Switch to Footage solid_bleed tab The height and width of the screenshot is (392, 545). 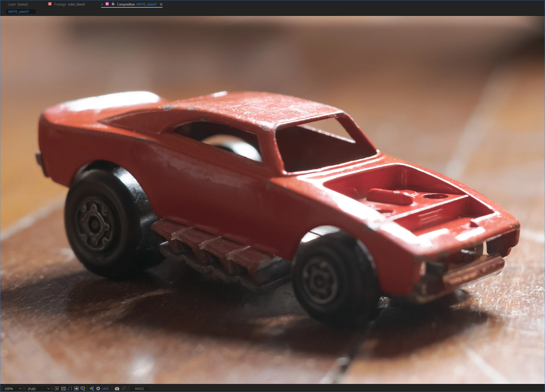69,4
